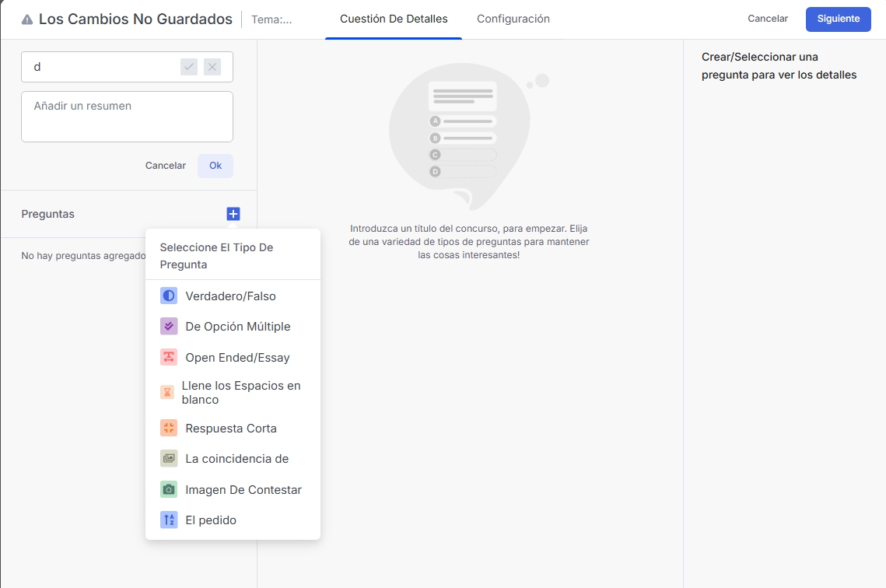Choose De Opción Múltiple question type

tap(233, 327)
